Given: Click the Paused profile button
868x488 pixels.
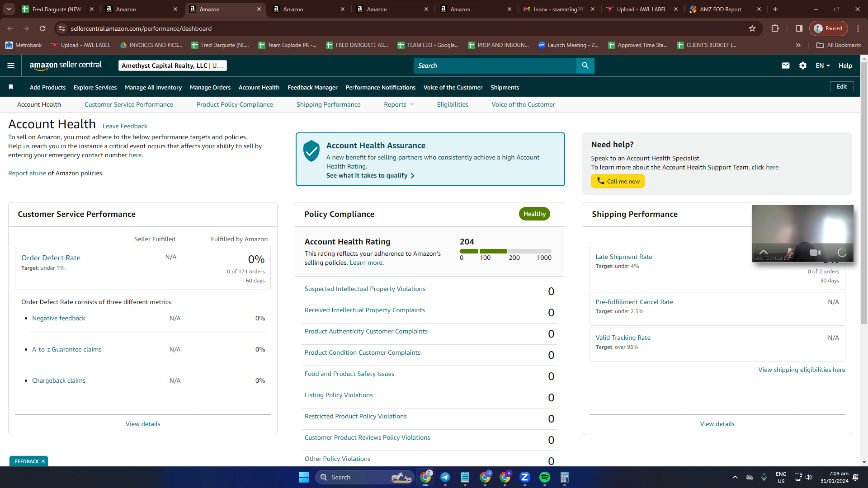Looking at the screenshot, I should [x=828, y=28].
